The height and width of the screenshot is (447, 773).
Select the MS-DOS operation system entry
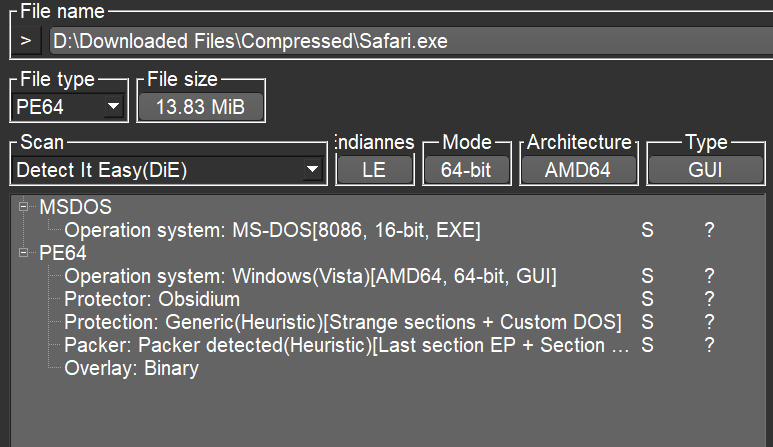272,230
